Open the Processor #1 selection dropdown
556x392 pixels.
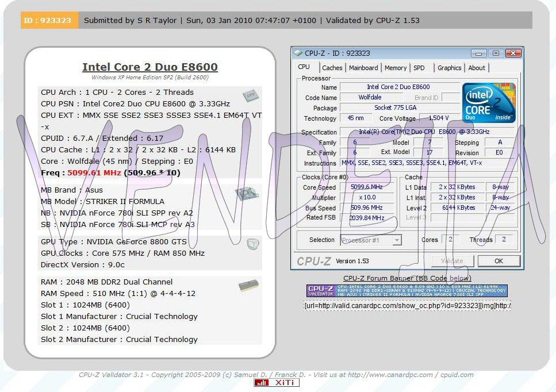tap(397, 240)
